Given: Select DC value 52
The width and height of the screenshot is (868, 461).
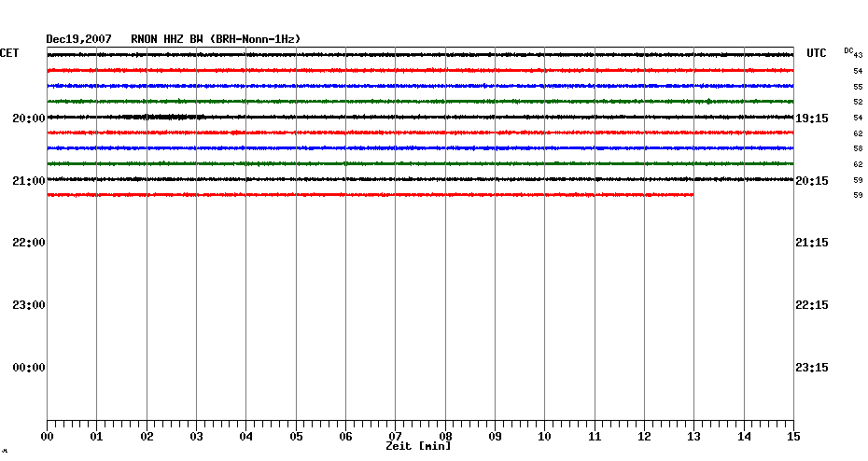Looking at the screenshot, I should (x=858, y=102).
